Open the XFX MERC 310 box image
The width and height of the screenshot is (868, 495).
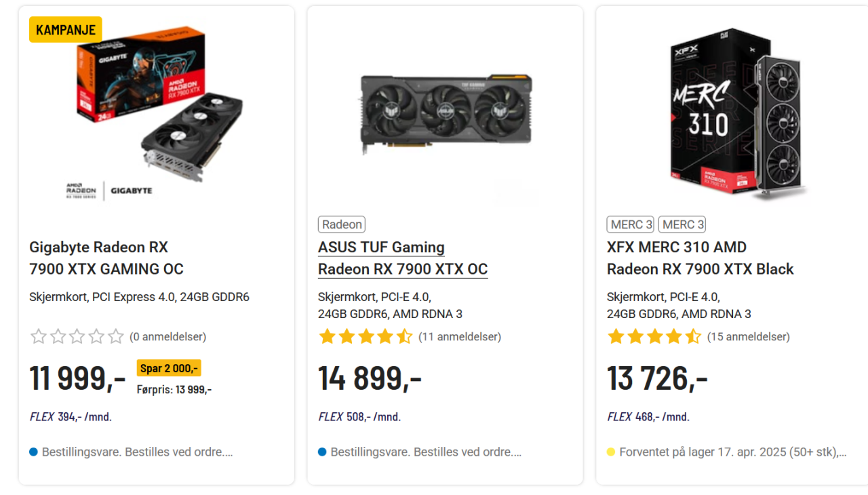[x=736, y=112]
